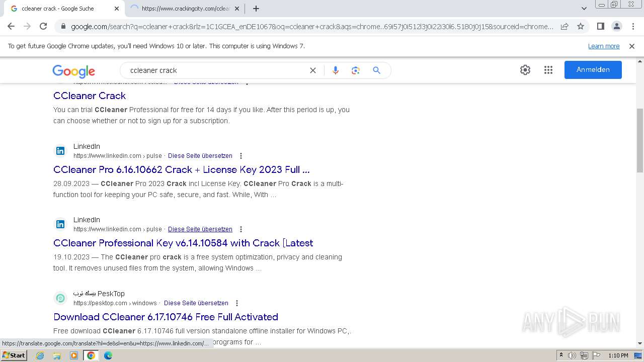Launch Internet Explorer from the taskbar

pos(40,355)
